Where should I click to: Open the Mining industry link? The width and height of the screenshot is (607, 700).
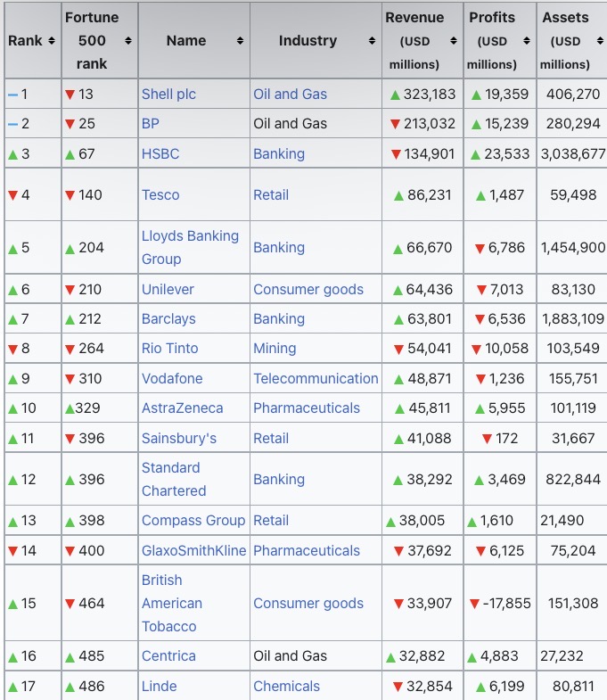coord(275,349)
